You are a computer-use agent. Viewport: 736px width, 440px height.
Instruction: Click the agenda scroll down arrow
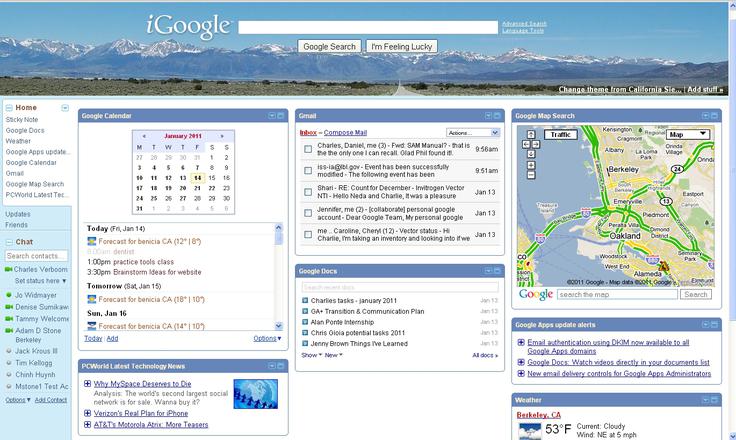coord(278,326)
